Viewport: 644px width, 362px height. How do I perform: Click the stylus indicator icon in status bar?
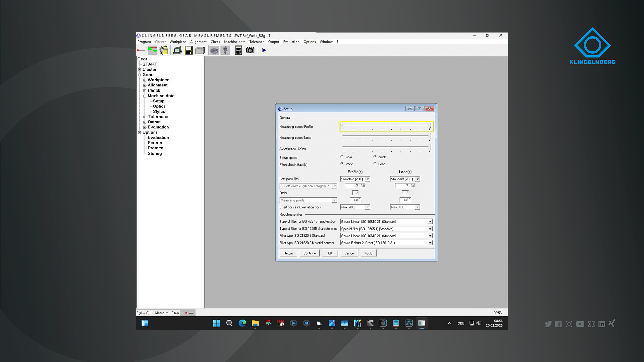coord(188,313)
